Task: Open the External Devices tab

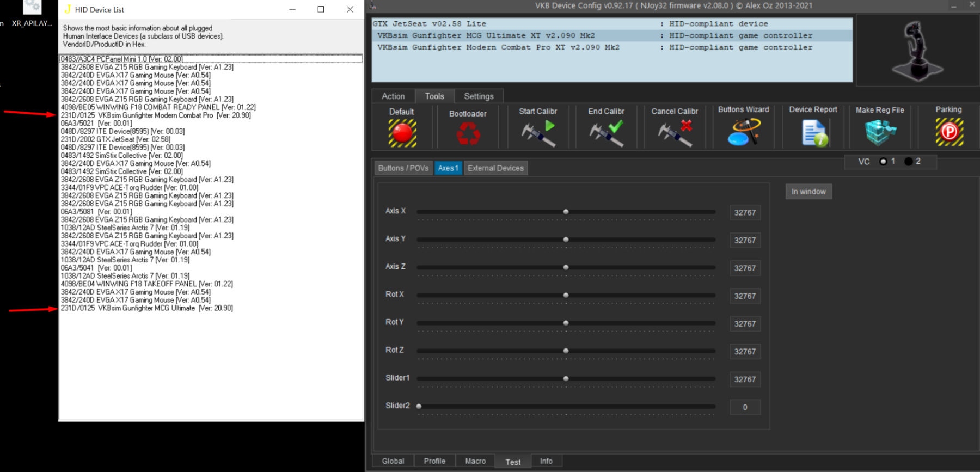Action: (x=495, y=168)
